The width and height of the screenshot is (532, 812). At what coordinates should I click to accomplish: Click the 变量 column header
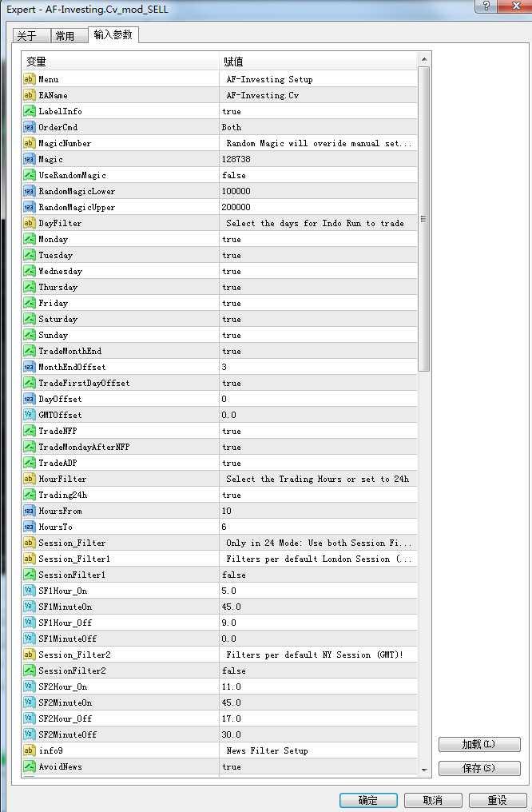click(x=121, y=62)
